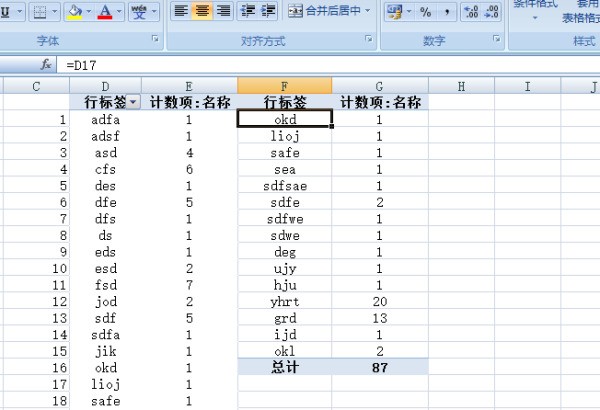
Task: Apply red font color
Action: pyautogui.click(x=105, y=12)
